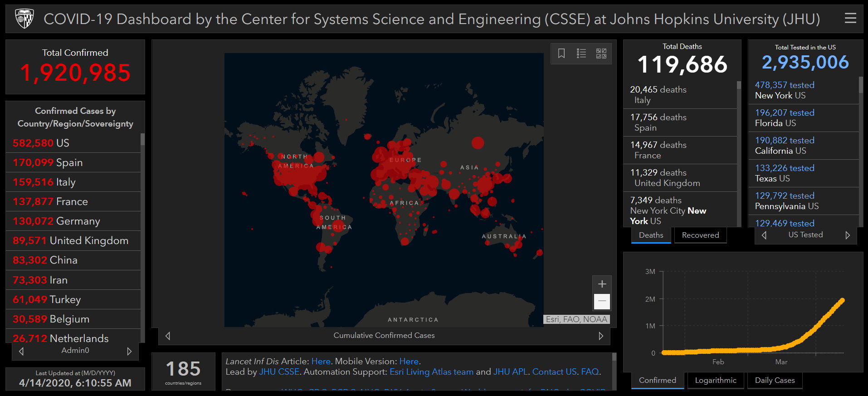Open the basemap gallery grid icon
This screenshot has height=396, width=868.
tap(601, 54)
